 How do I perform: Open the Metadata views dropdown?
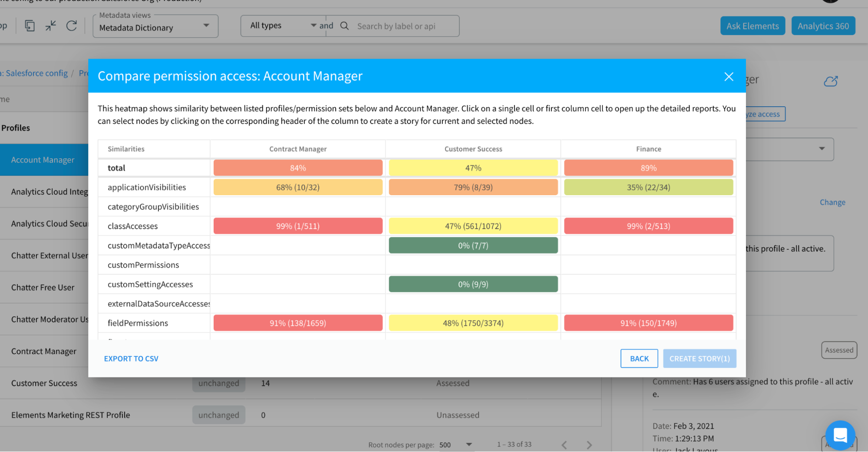pyautogui.click(x=155, y=27)
